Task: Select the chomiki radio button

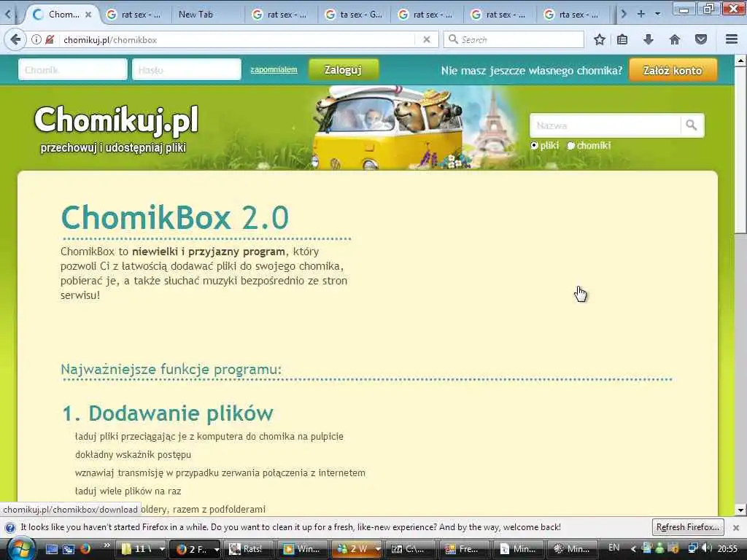Action: [x=570, y=146]
